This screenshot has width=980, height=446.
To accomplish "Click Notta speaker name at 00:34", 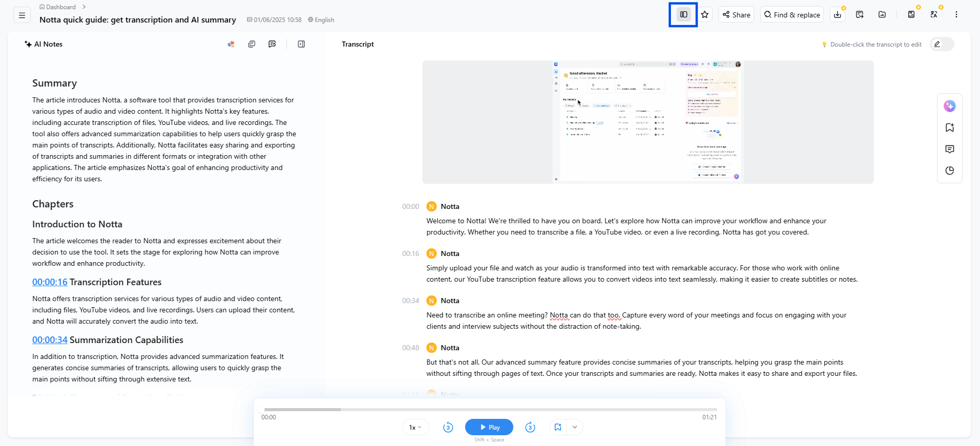I will click(450, 301).
